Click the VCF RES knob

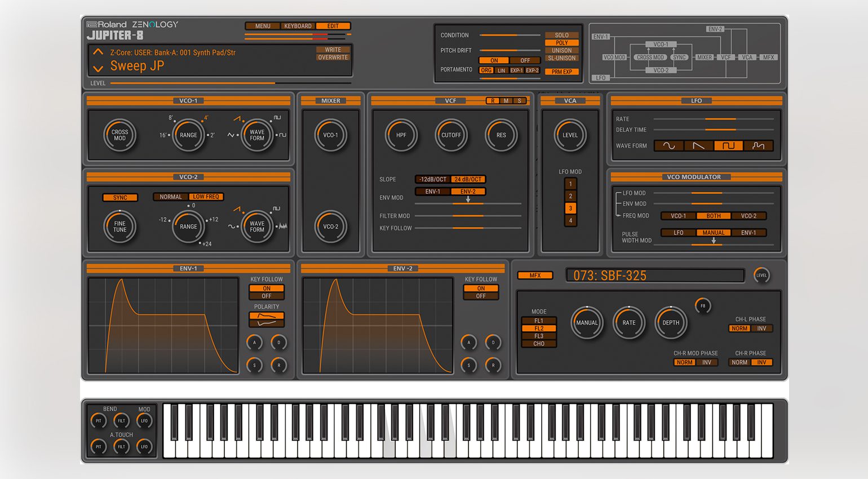[501, 135]
